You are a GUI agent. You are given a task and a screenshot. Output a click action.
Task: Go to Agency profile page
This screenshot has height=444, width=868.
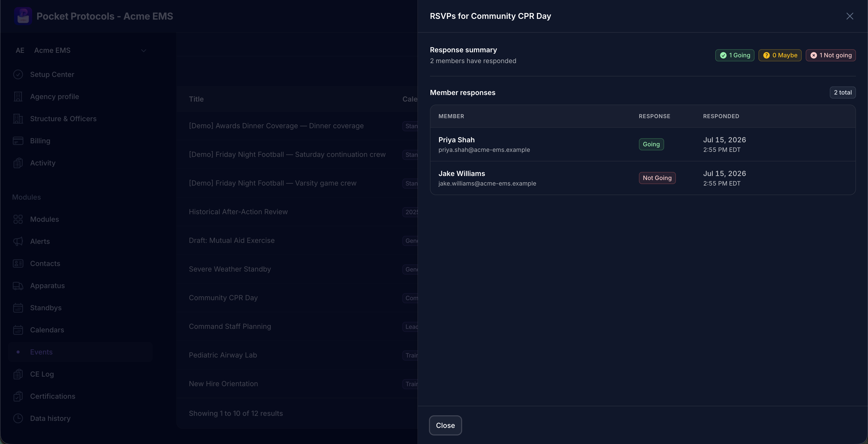pyautogui.click(x=81, y=97)
